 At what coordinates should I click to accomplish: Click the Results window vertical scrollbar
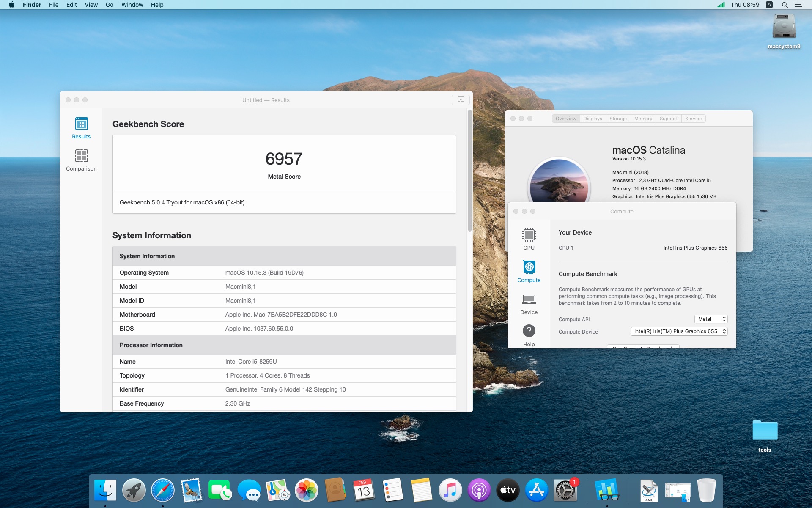coord(469,171)
